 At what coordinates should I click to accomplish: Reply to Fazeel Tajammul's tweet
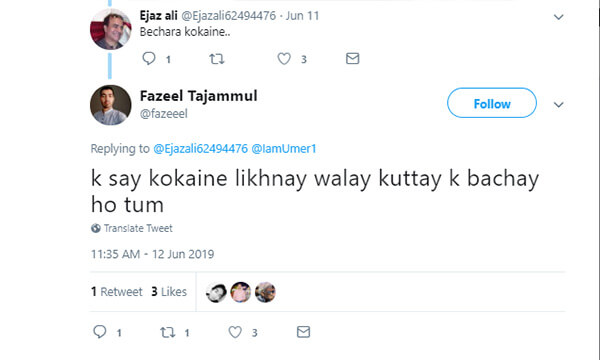pos(100,332)
